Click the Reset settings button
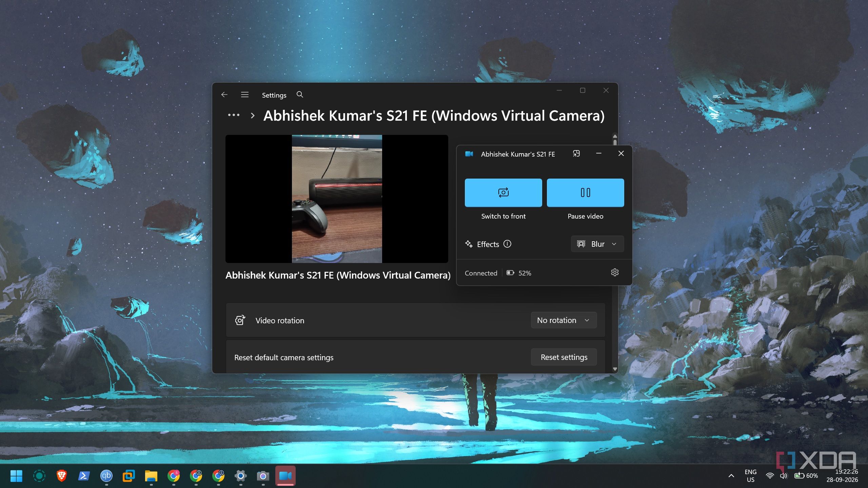This screenshot has height=488, width=868. (564, 357)
